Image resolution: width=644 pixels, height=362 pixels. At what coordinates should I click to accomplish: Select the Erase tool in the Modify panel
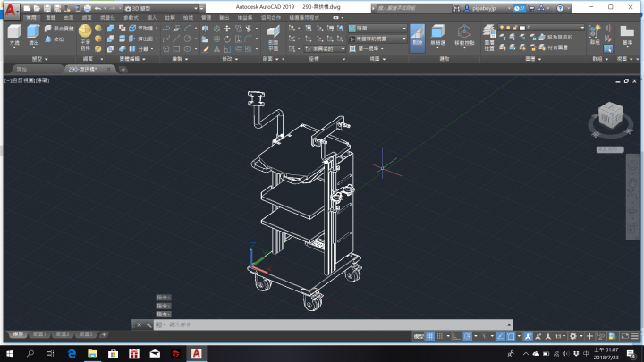(x=206, y=49)
